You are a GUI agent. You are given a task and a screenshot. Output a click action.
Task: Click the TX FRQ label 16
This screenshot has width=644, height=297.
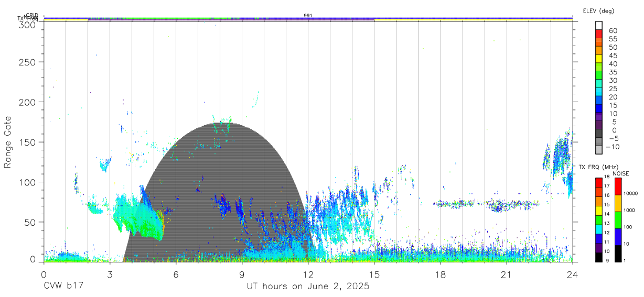pyautogui.click(x=606, y=195)
